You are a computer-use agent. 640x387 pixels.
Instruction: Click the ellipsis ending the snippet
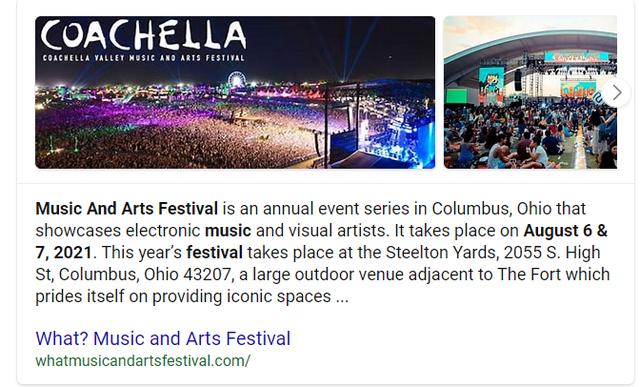342,298
